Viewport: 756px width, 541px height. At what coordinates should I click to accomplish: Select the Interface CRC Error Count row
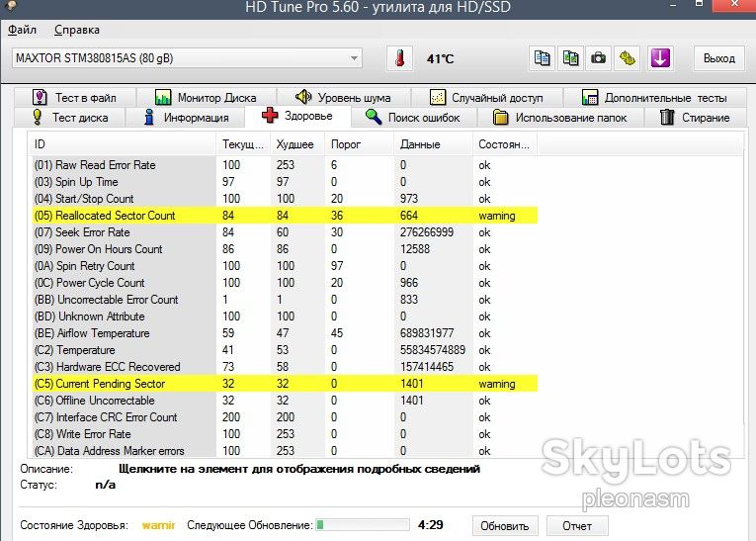click(x=283, y=417)
